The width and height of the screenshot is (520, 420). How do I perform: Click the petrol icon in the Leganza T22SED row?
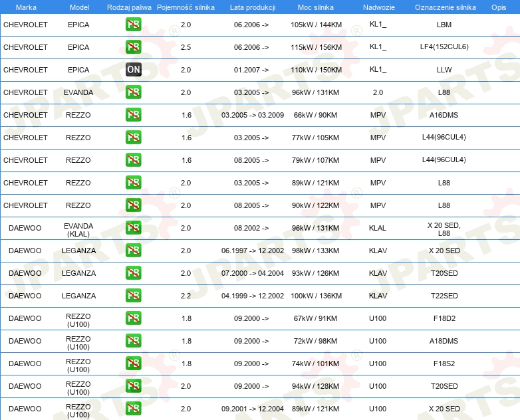pos(133,295)
